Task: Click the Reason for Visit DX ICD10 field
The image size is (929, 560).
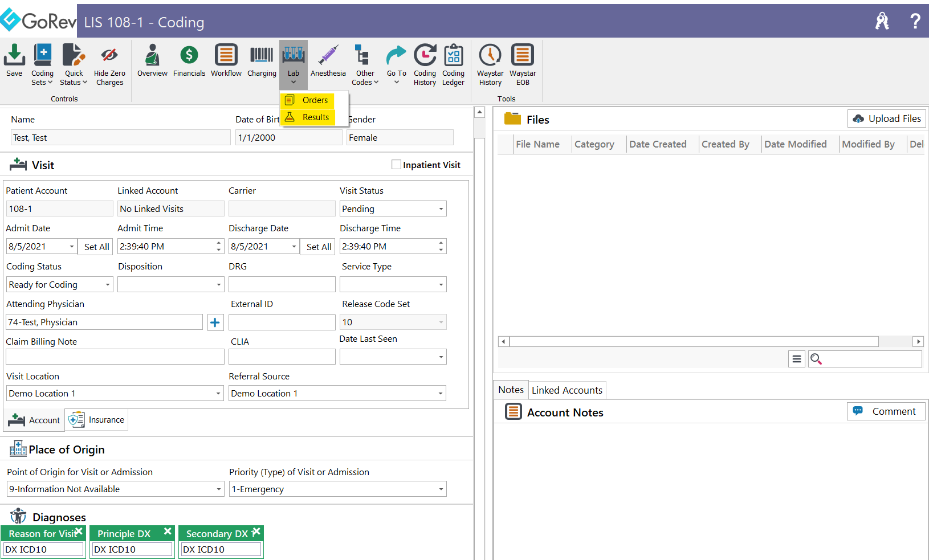Action: tap(43, 550)
